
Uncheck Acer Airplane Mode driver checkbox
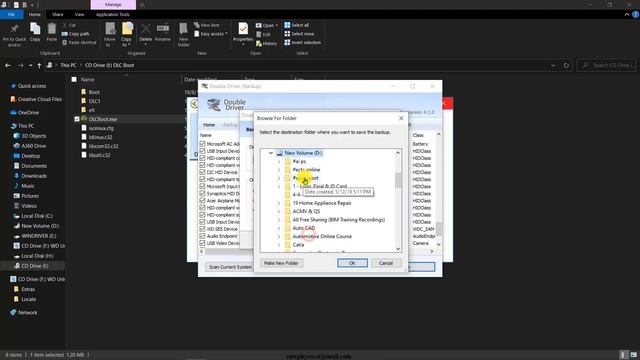click(202, 200)
